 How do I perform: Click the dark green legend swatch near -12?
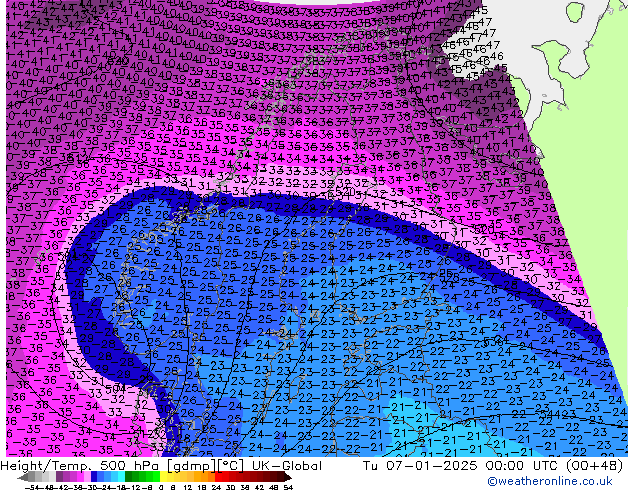129,477
